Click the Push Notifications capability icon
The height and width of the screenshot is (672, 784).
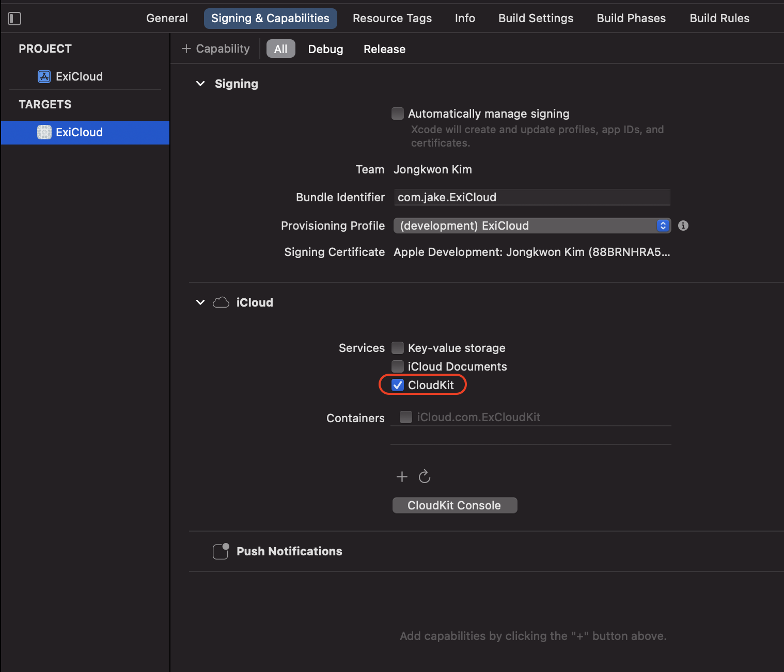(221, 551)
